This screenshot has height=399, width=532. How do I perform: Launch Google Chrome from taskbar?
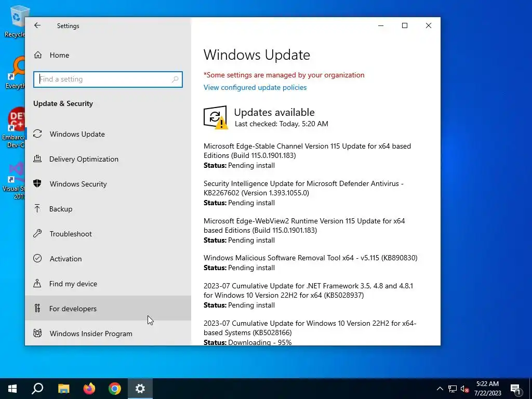point(115,389)
